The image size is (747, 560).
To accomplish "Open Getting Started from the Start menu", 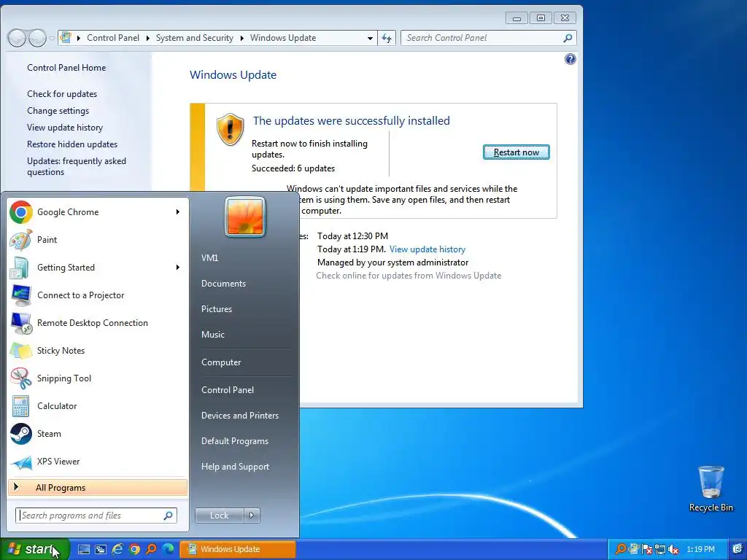I will click(98, 267).
